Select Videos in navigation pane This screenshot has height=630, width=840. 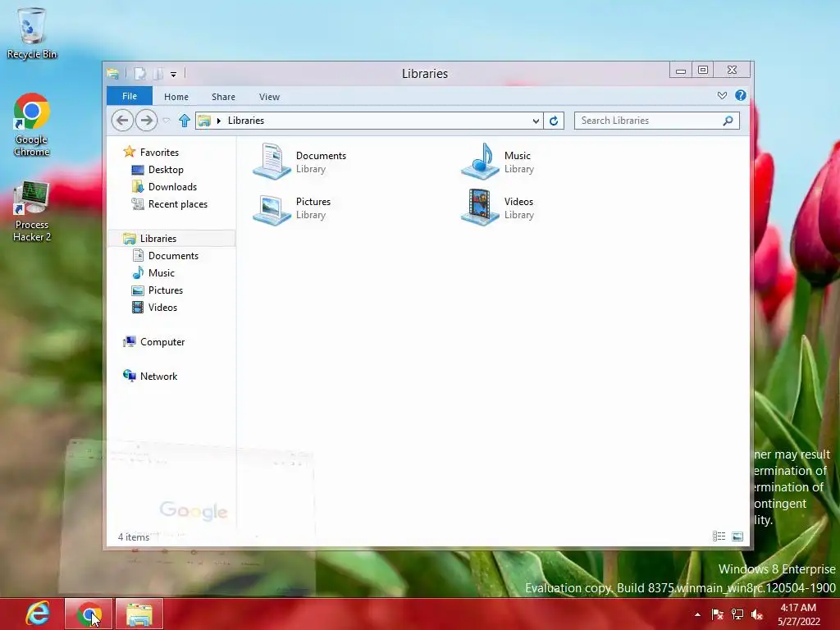[x=162, y=307]
